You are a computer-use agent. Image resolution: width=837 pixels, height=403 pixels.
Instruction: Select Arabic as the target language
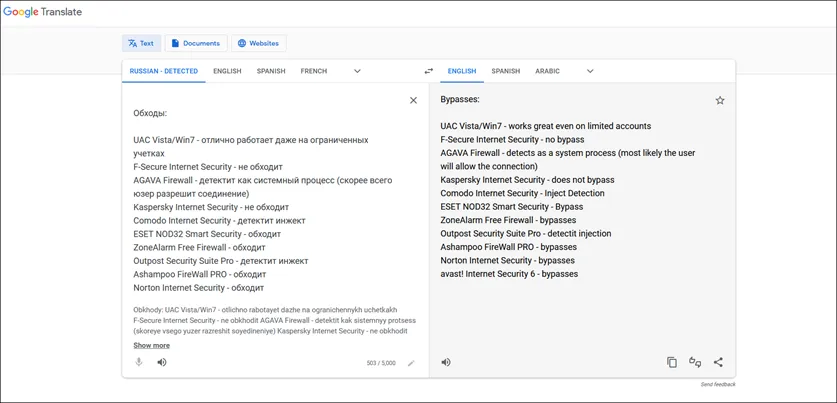point(548,71)
